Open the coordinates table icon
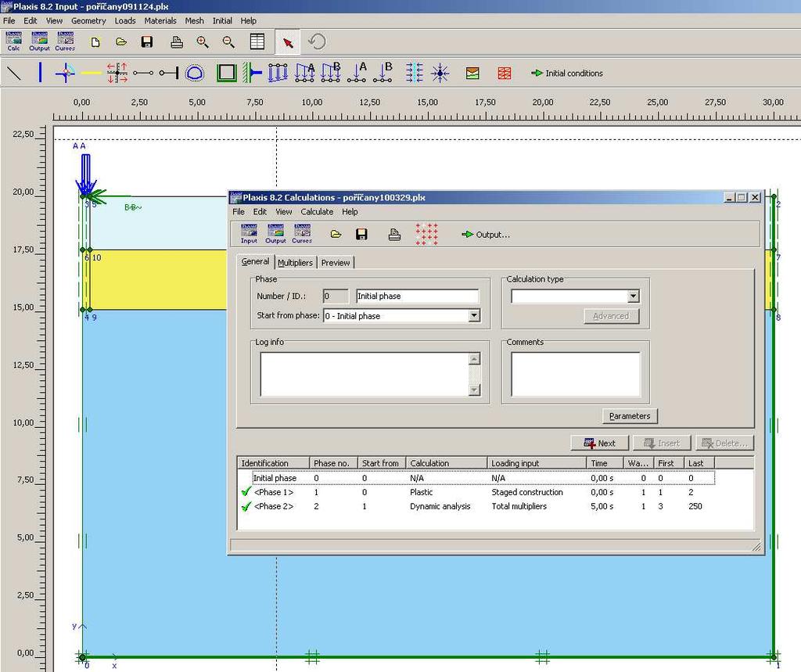Screen dimensions: 801x672 tap(257, 41)
